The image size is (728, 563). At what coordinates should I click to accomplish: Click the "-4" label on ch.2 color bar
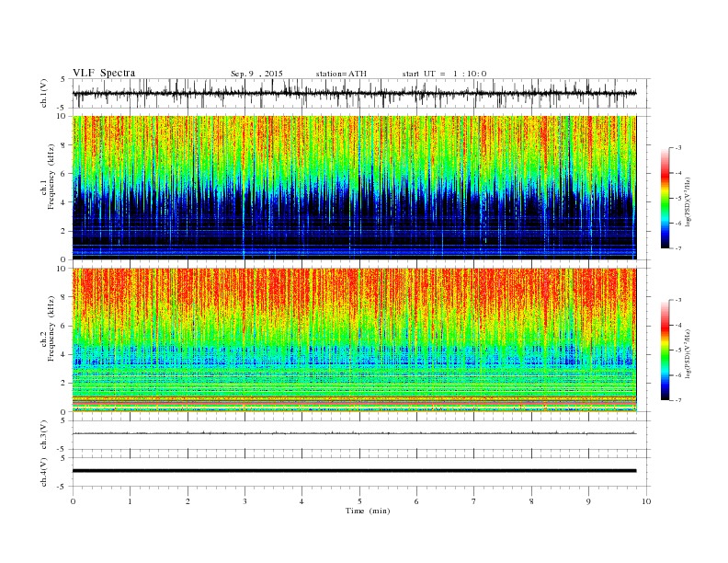[x=678, y=325]
